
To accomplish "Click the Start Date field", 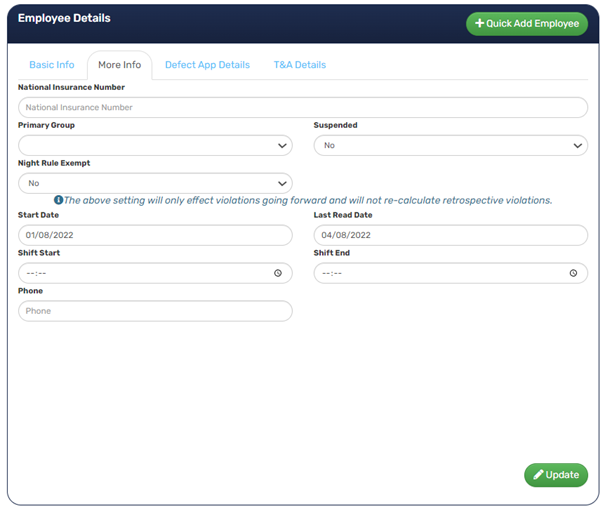I will pos(155,235).
